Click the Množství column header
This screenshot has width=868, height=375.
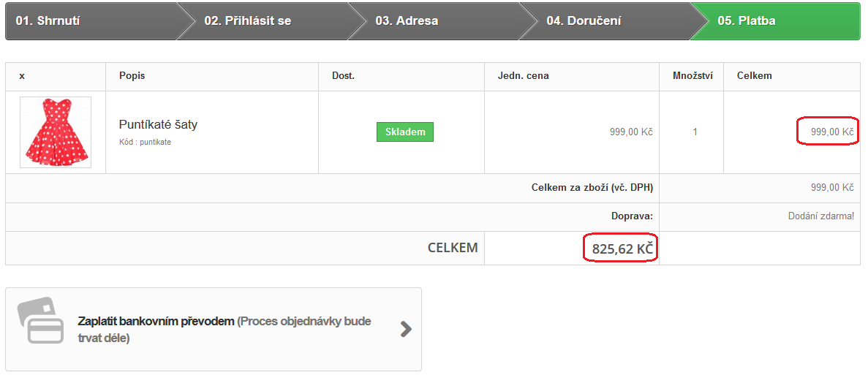692,76
